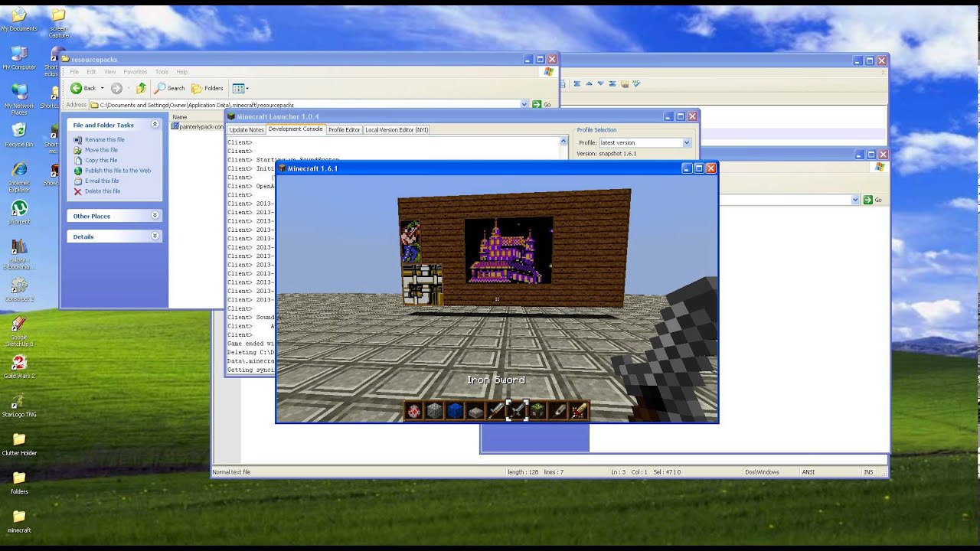Open the minecraft desktop folder
The image size is (980, 551).
click(19, 520)
